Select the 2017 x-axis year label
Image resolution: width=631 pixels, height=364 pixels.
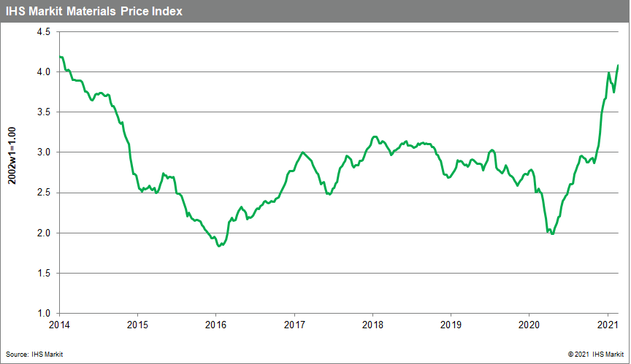(294, 325)
